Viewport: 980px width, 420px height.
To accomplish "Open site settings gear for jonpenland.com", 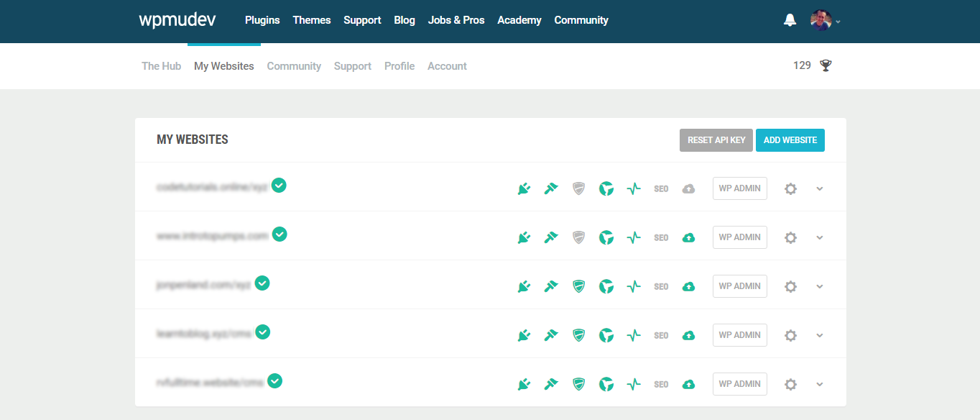I will [x=790, y=286].
